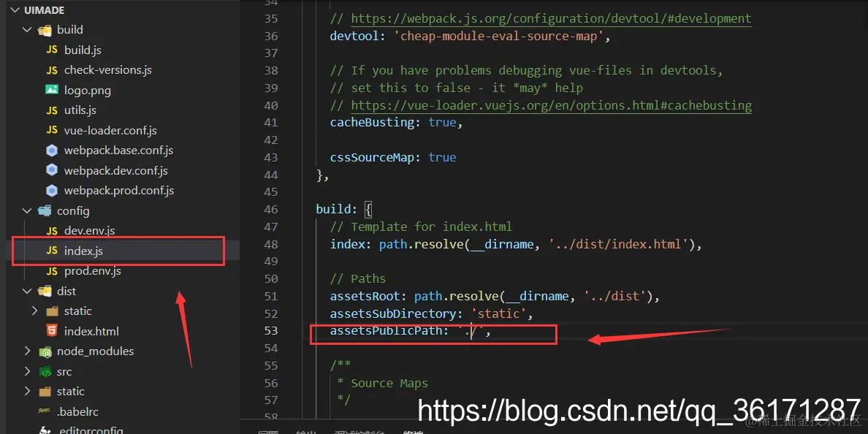Click the webpack icon of webpack.prod.conf.js
Image resolution: width=868 pixels, height=434 pixels.
click(52, 191)
